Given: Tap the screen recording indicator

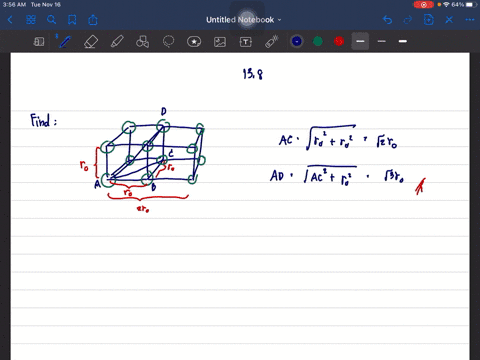Looking at the screenshot, I should coord(424,5).
